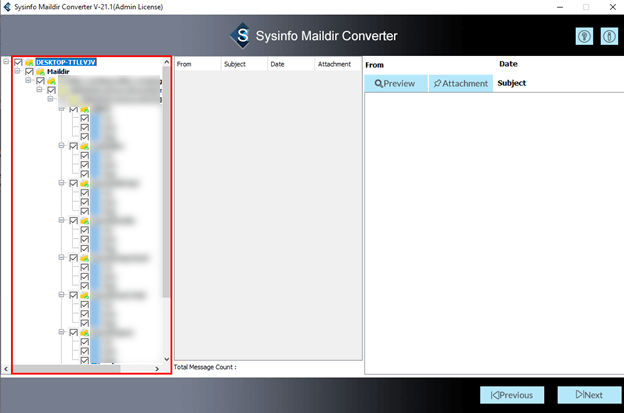This screenshot has height=413, width=624.
Task: Sort by the From column header
Action: point(198,64)
